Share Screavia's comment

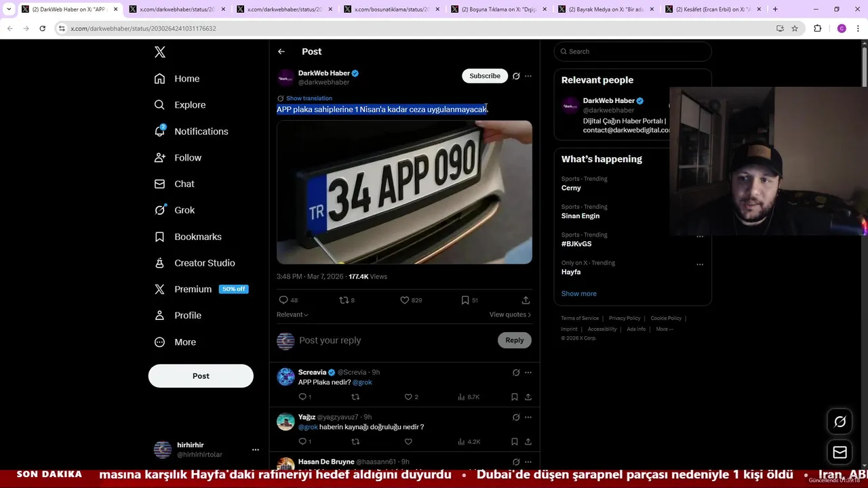pos(528,397)
